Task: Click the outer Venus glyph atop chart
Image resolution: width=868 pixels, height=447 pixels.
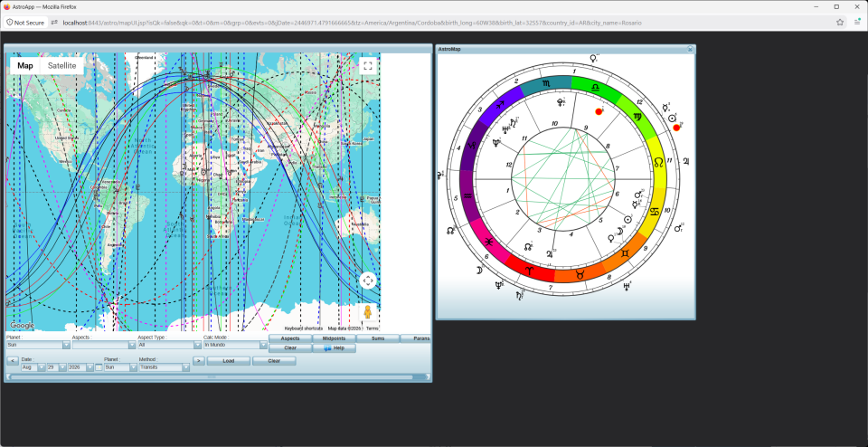Action: [x=593, y=58]
